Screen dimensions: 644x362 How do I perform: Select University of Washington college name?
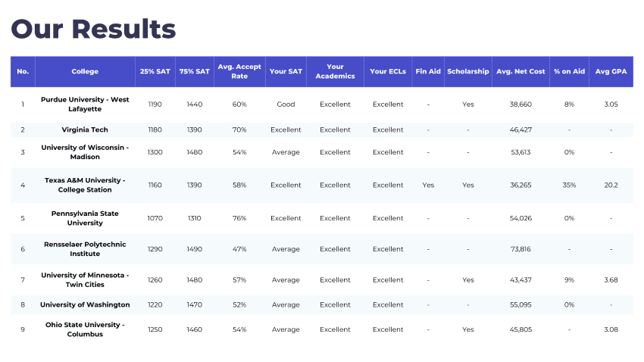point(85,304)
